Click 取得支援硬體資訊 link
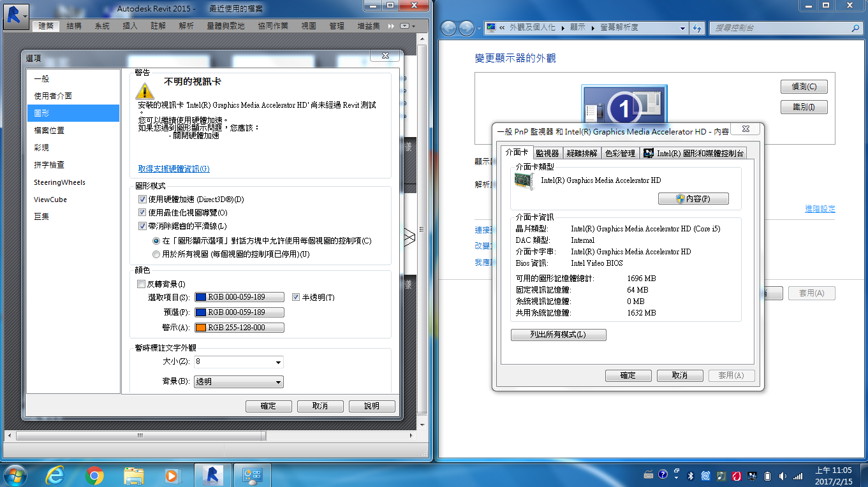 [x=173, y=169]
